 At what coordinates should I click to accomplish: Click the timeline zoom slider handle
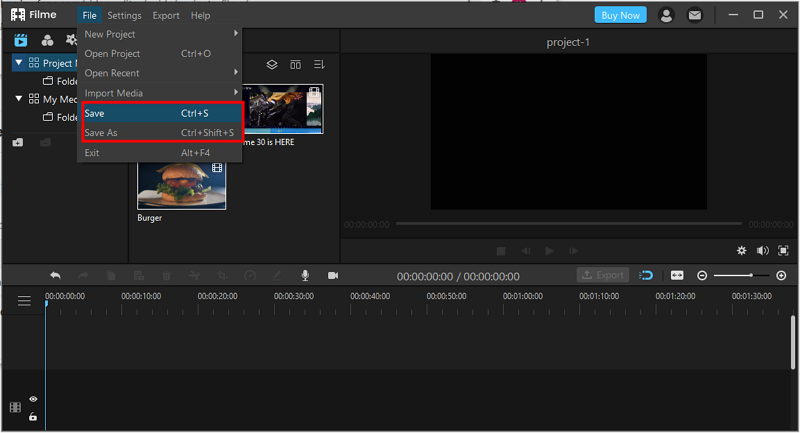point(751,275)
